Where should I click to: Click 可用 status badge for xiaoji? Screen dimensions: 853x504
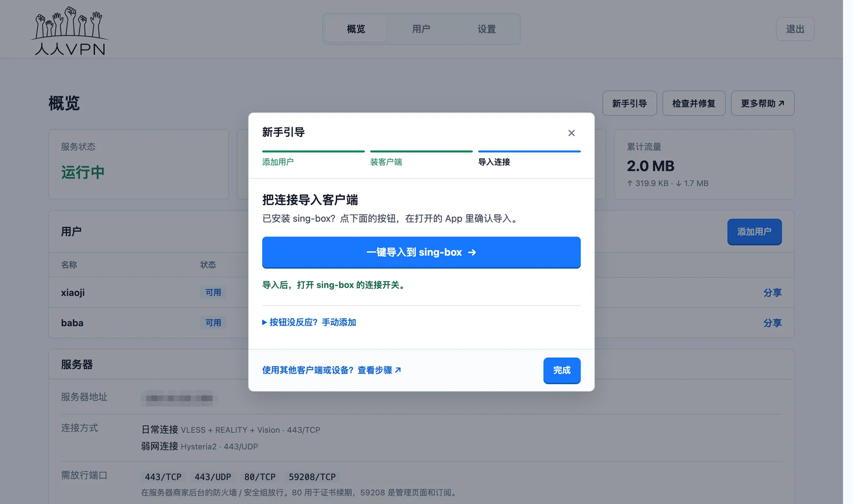point(213,292)
